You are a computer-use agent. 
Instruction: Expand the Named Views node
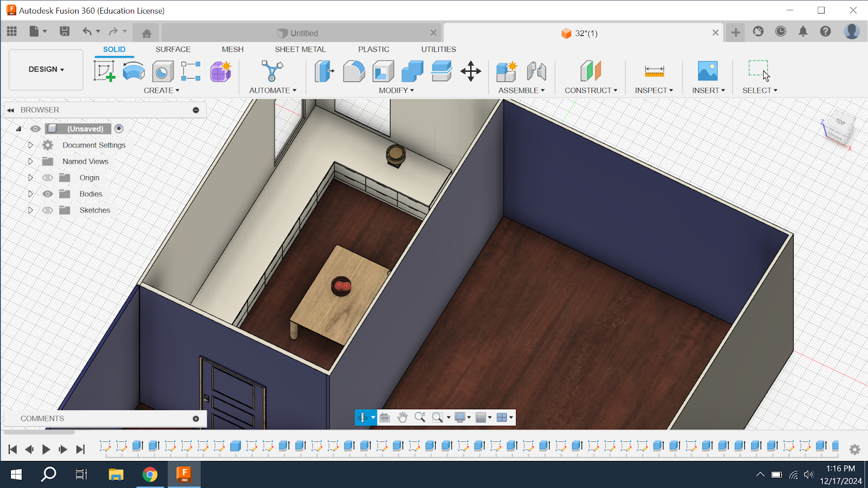click(30, 162)
